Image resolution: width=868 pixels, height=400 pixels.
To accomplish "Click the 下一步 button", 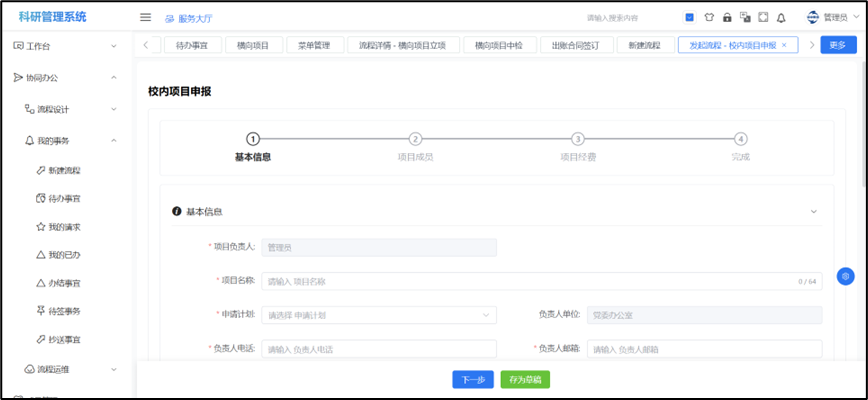I will (x=473, y=380).
